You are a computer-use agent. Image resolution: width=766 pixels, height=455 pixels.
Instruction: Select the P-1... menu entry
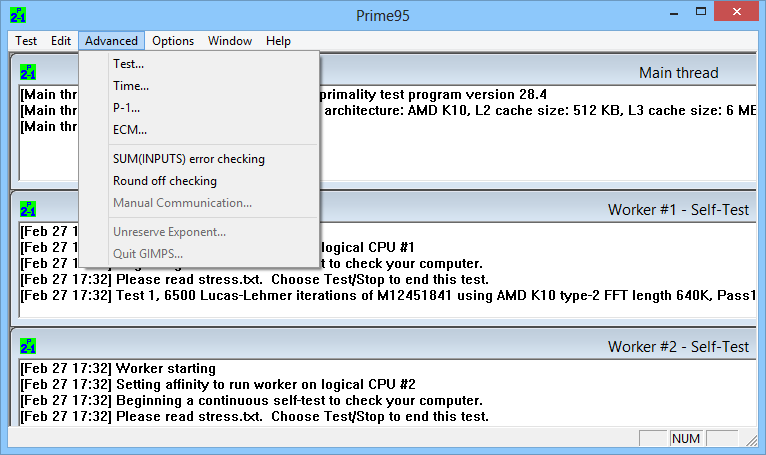coord(199,108)
